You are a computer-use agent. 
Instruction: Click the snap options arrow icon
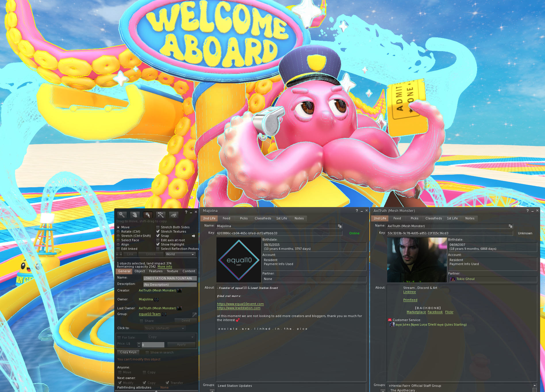pos(193,236)
